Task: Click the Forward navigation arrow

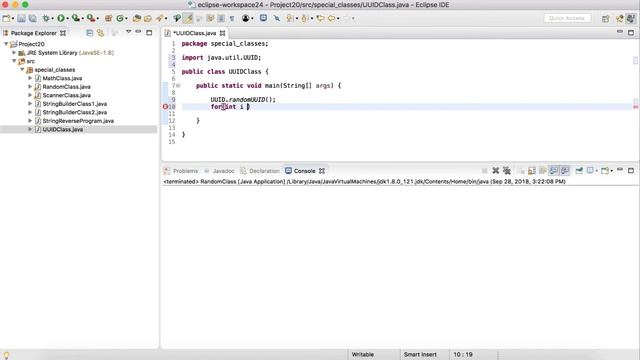Action: pyautogui.click(x=346, y=18)
